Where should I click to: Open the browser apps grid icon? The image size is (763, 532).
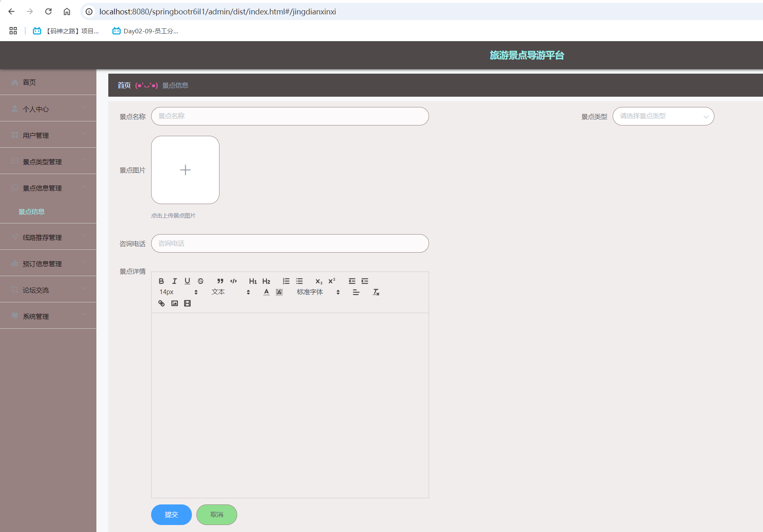point(13,31)
